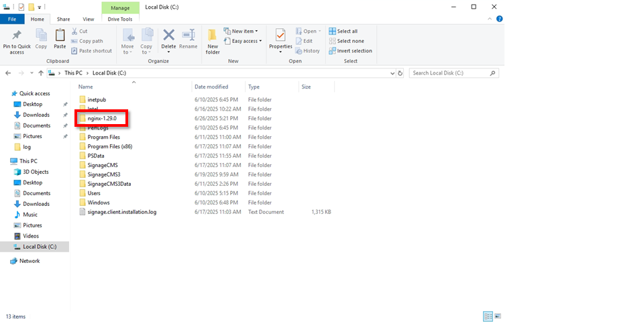Image resolution: width=644 pixels, height=322 pixels.
Task: Refresh the current folder listing
Action: pos(400,73)
